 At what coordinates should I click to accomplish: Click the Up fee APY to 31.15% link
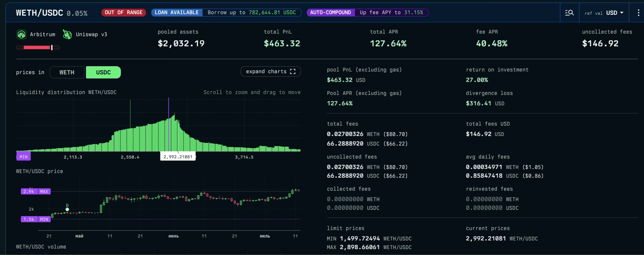(391, 13)
